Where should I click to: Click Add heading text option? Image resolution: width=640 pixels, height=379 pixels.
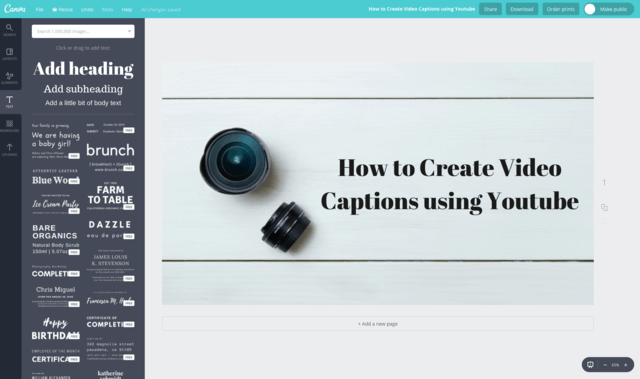pyautogui.click(x=83, y=69)
